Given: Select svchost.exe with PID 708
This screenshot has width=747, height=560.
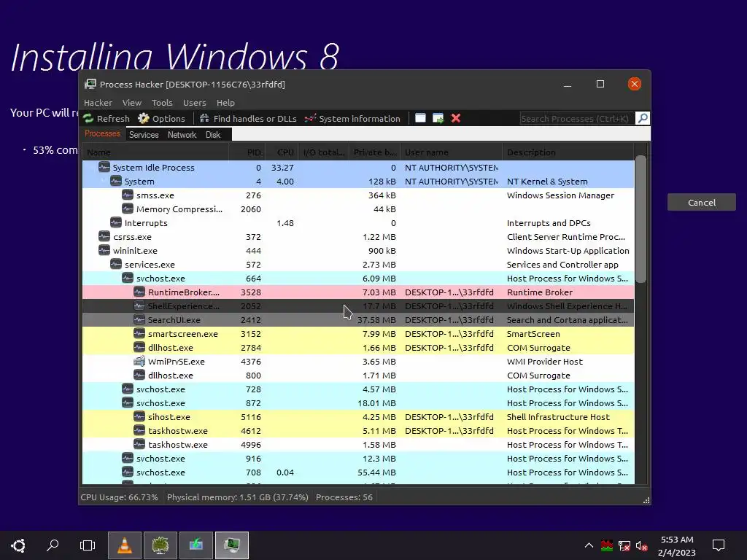Looking at the screenshot, I should click(357, 472).
